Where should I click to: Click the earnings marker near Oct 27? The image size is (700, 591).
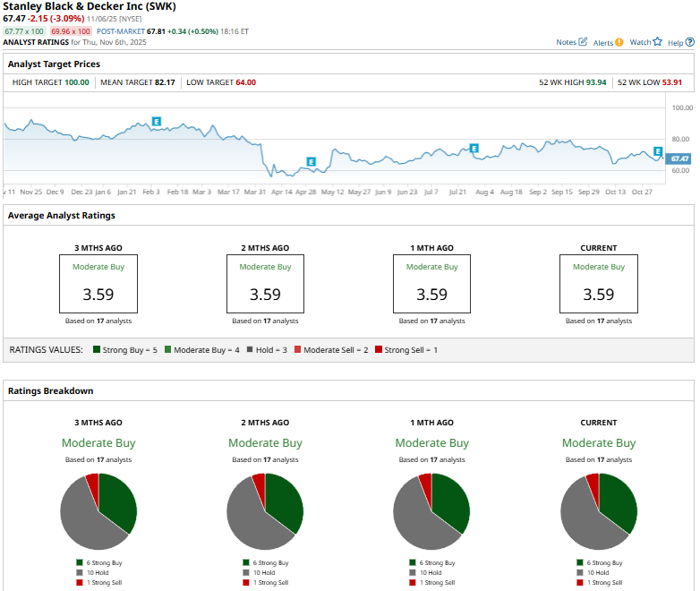pyautogui.click(x=658, y=151)
